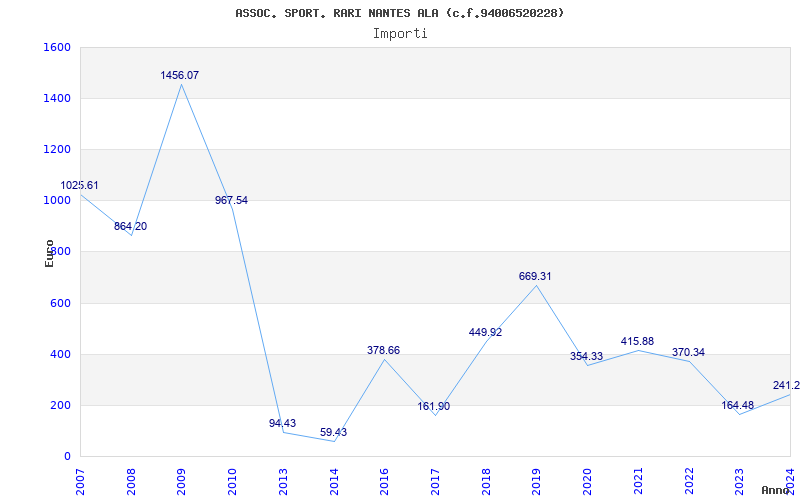
Task: Click the 1000 y-axis tick label
Action: (57, 201)
